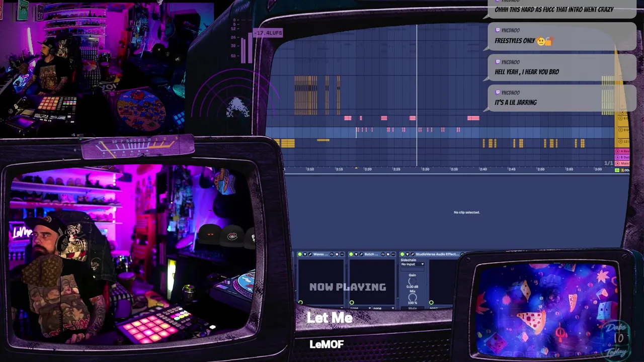Select the first pink clip in arrangement
The image size is (644, 362).
[348, 118]
